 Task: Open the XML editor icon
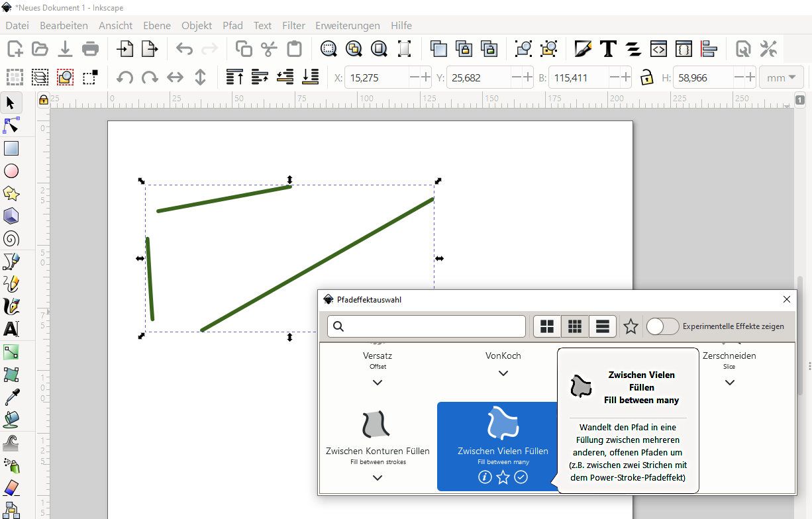point(658,48)
